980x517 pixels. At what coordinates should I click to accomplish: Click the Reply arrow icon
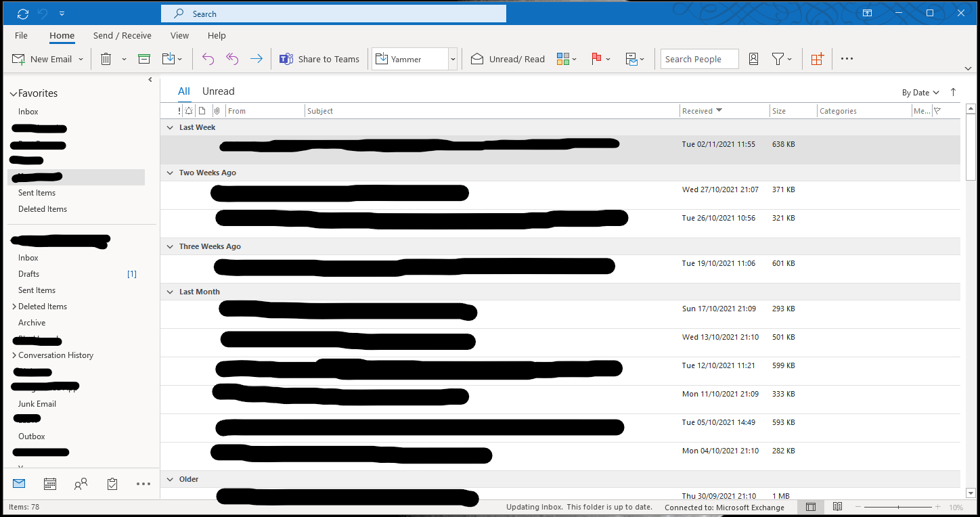[208, 59]
